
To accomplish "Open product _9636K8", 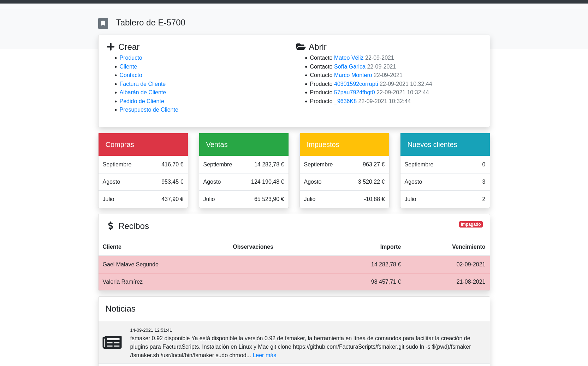I will (x=345, y=101).
